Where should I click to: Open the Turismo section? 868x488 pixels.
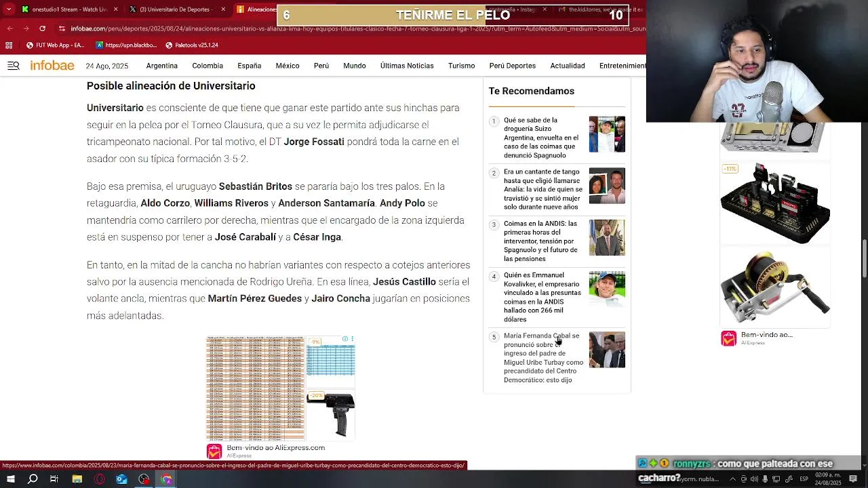click(461, 66)
